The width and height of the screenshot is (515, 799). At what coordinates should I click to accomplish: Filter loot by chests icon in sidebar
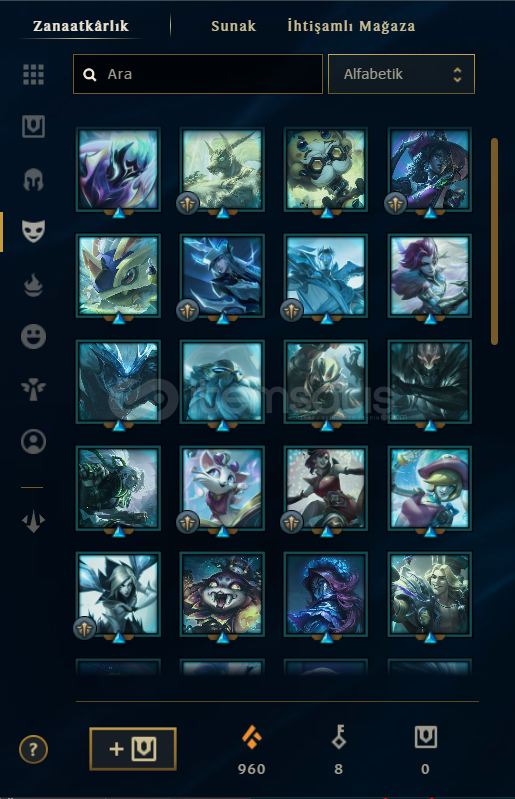[x=34, y=126]
